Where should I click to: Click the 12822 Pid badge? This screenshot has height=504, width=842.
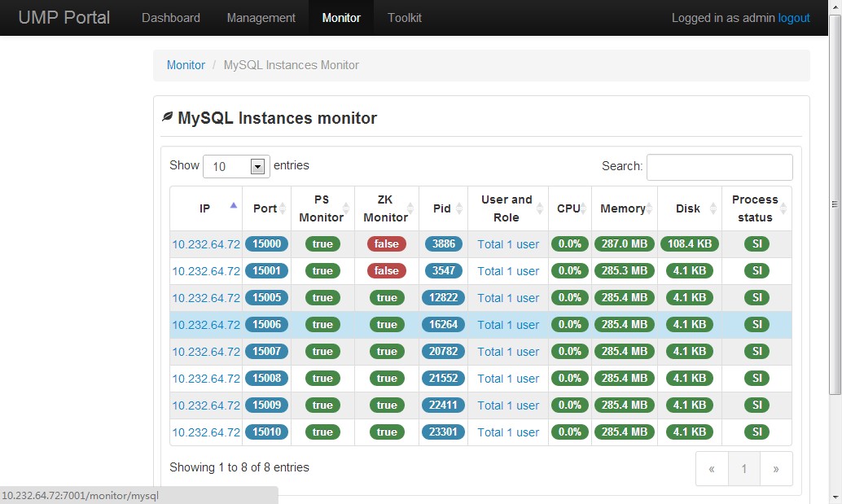tap(444, 297)
